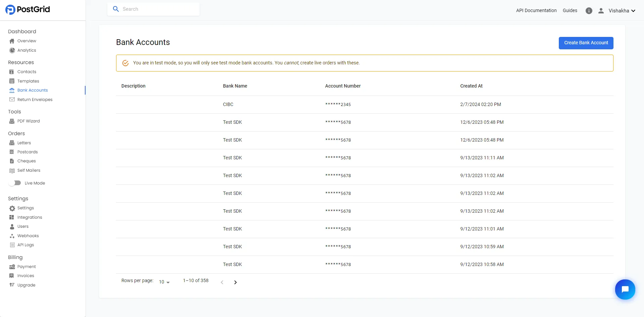Open the Contacts section
This screenshot has width=644, height=317.
coord(27,71)
